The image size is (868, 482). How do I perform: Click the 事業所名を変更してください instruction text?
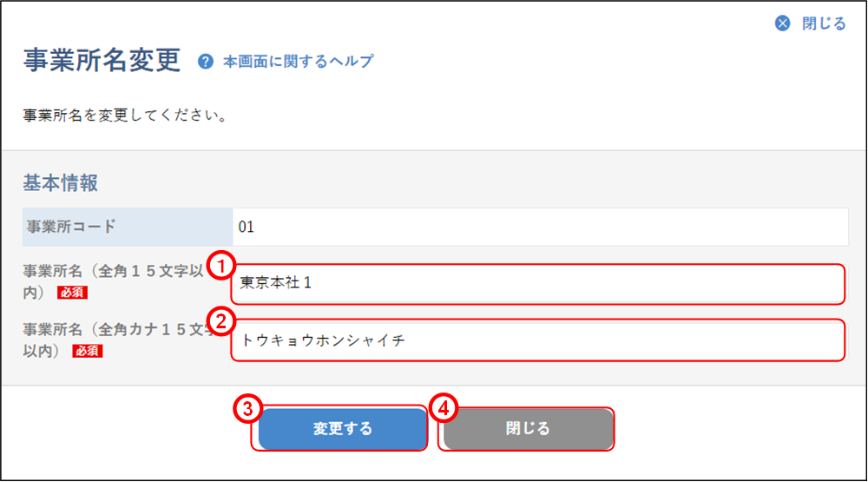tap(125, 115)
